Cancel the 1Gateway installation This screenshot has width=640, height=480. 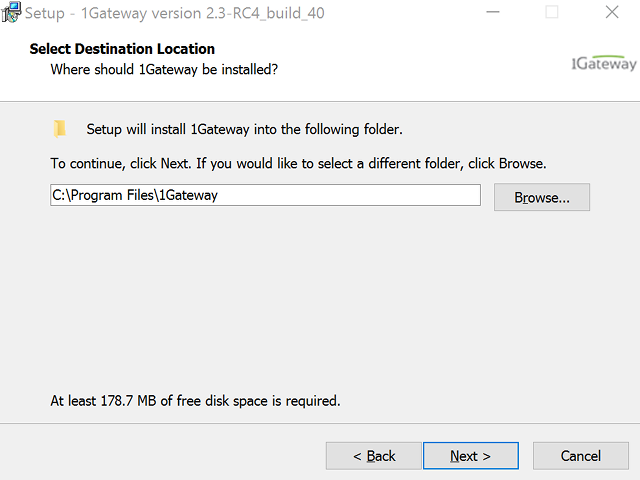(580, 456)
